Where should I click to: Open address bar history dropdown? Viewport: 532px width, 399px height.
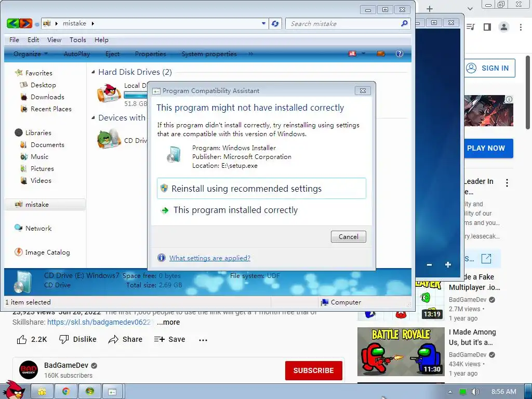tap(263, 23)
